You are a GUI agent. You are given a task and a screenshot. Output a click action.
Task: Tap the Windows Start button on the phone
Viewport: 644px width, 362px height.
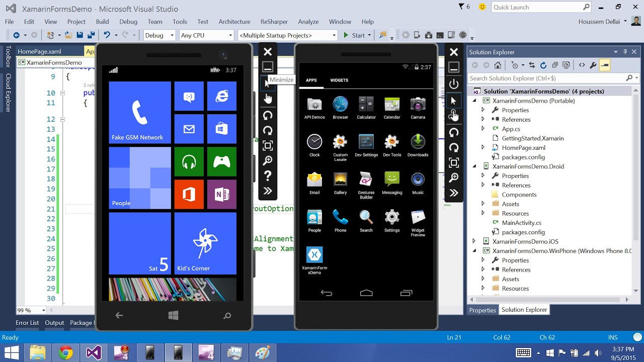174,315
